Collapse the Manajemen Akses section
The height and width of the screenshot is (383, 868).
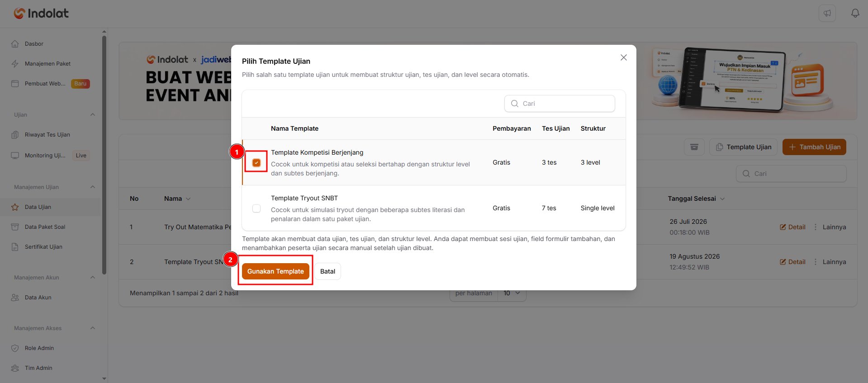click(93, 328)
